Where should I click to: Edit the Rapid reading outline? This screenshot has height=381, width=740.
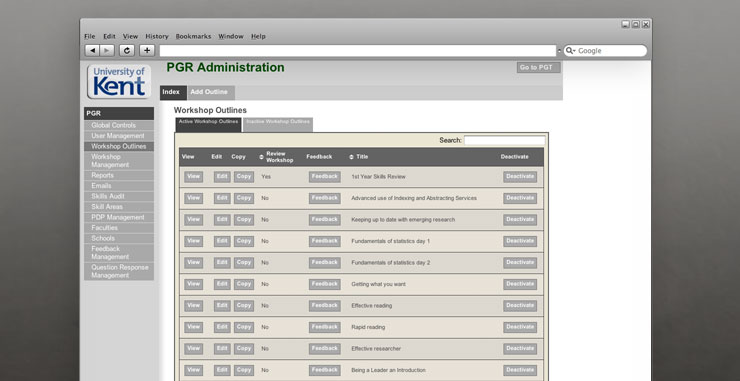[222, 327]
